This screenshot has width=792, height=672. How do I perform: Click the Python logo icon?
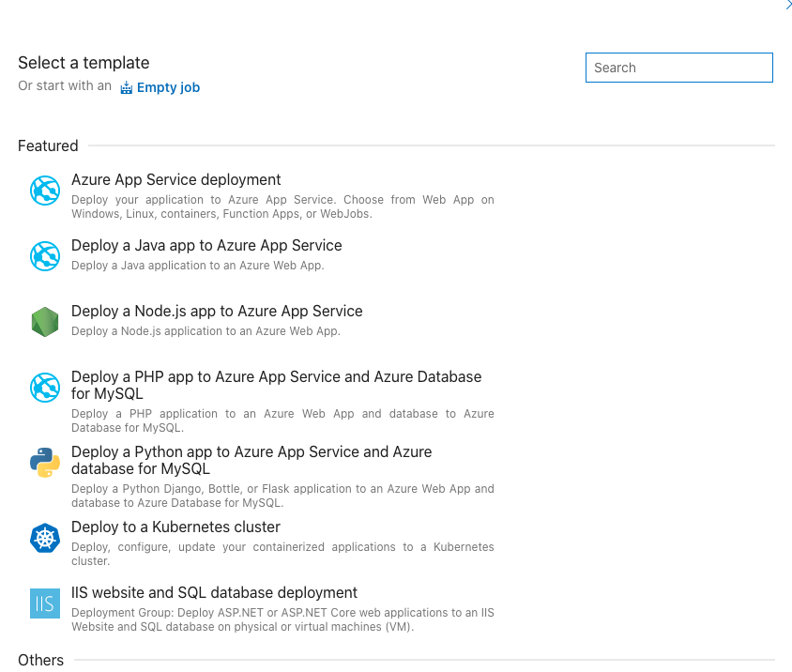[x=45, y=463]
